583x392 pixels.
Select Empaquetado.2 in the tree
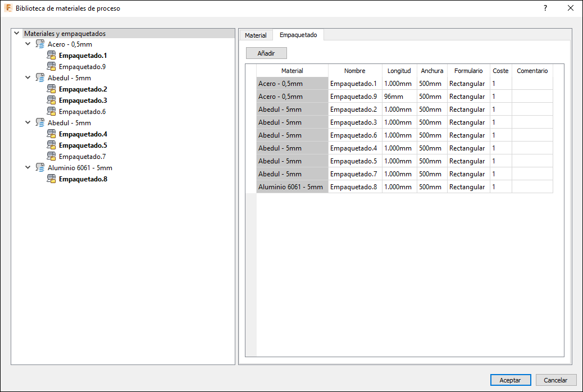(x=83, y=89)
